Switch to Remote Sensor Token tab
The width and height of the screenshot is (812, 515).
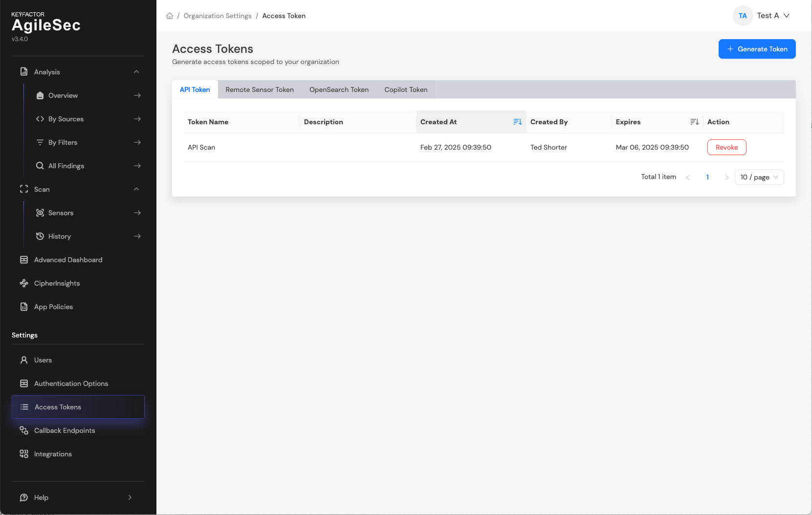[x=260, y=90]
